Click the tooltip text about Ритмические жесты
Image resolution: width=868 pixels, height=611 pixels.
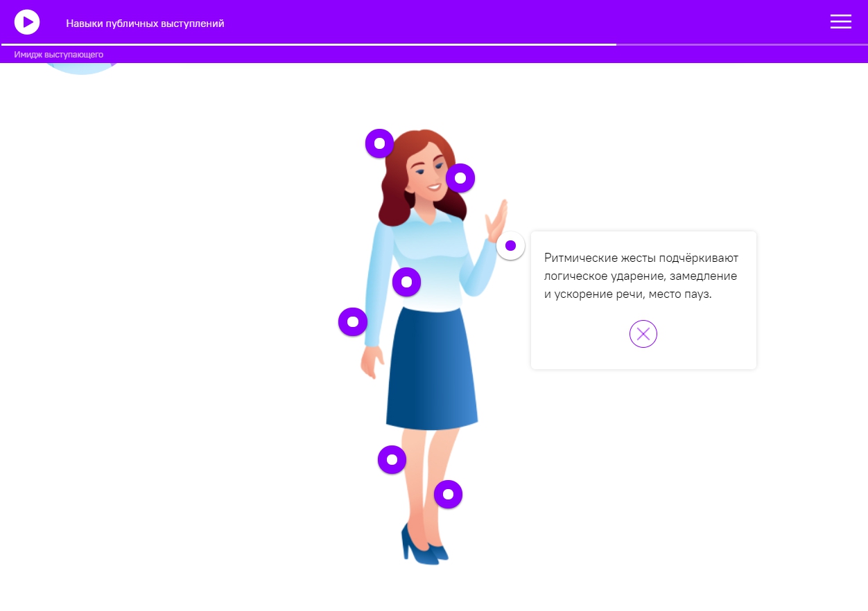pos(641,276)
